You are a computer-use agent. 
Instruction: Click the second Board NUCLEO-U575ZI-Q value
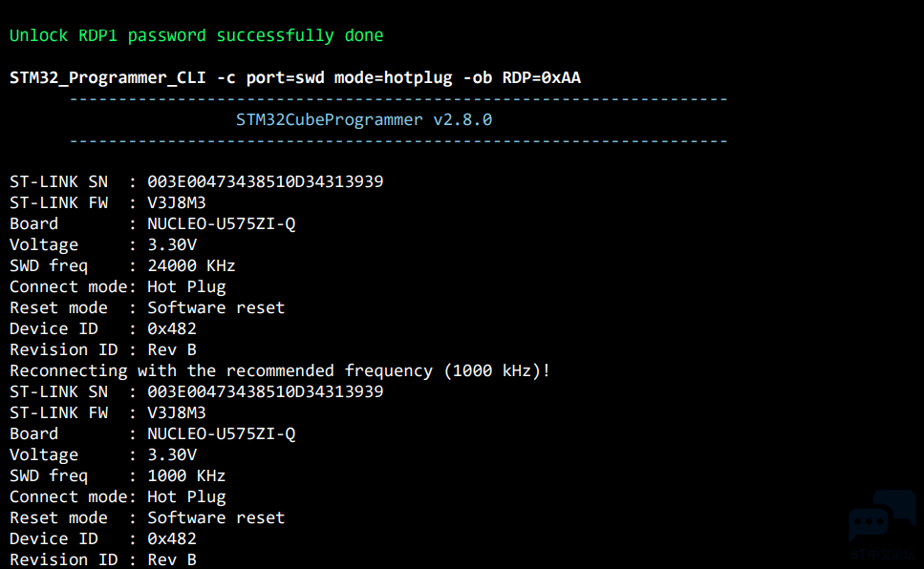pyautogui.click(x=221, y=434)
